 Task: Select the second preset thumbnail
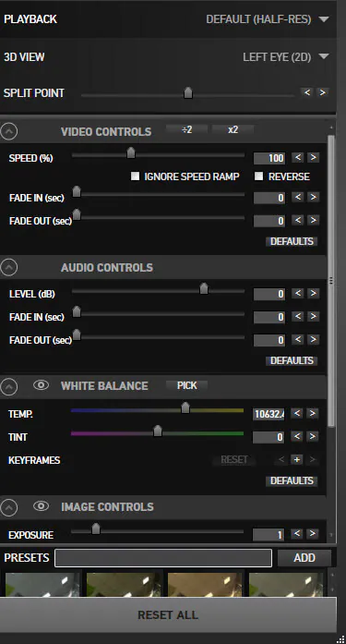[x=124, y=585]
